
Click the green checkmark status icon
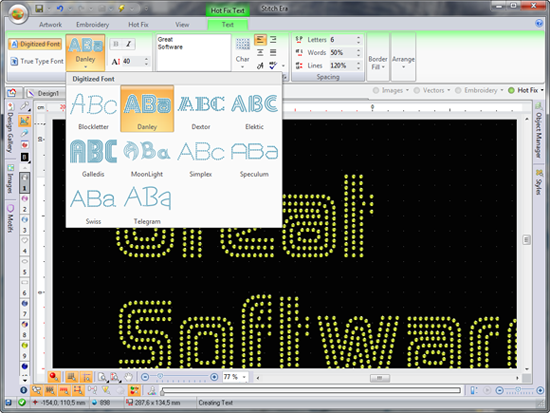(x=22, y=402)
